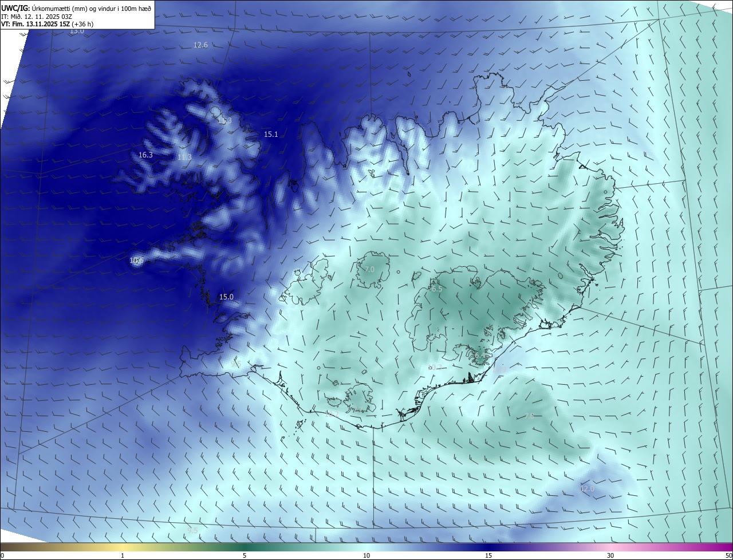Click the 15.1 value label
The height and width of the screenshot is (560, 733).
click(x=271, y=134)
